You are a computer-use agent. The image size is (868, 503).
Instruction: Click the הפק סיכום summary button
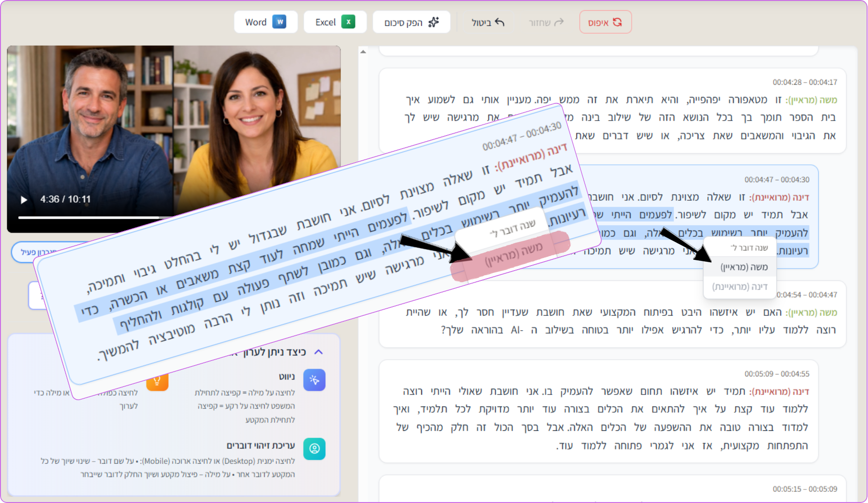pos(411,21)
